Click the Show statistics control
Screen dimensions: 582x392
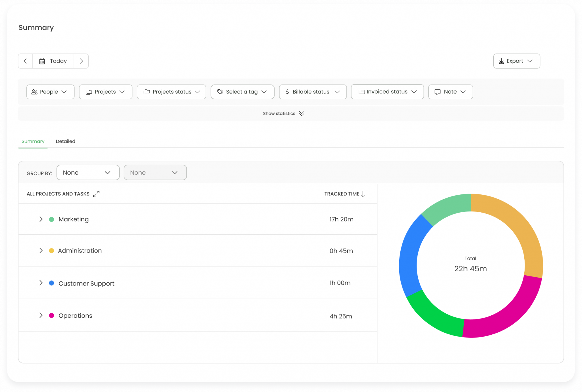284,113
